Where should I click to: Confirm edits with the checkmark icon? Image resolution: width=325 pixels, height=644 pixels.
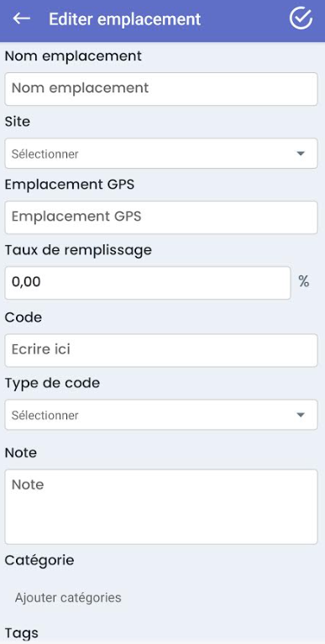click(301, 18)
